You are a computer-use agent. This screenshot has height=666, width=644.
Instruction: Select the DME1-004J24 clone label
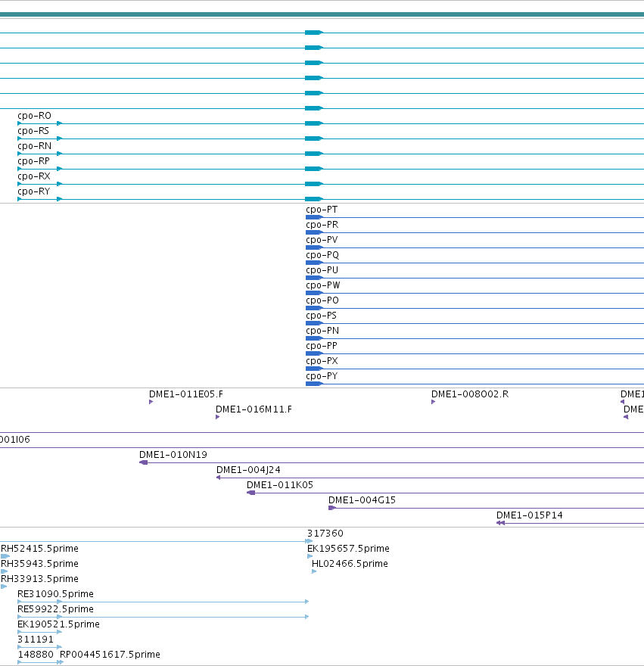coord(248,470)
